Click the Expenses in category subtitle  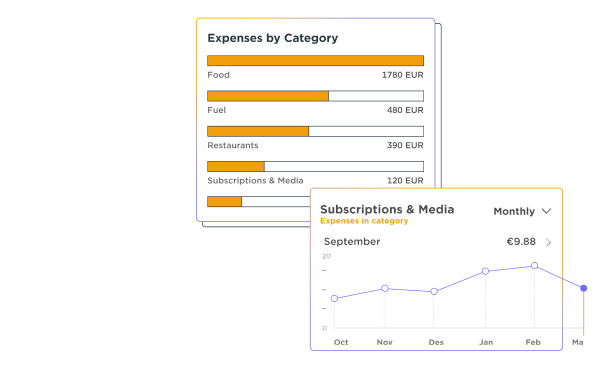pos(364,221)
